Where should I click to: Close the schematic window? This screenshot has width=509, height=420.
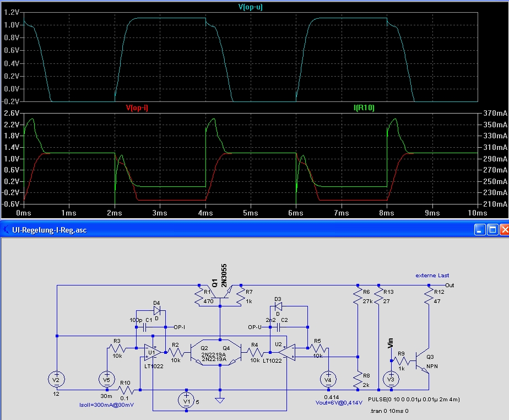(505, 230)
